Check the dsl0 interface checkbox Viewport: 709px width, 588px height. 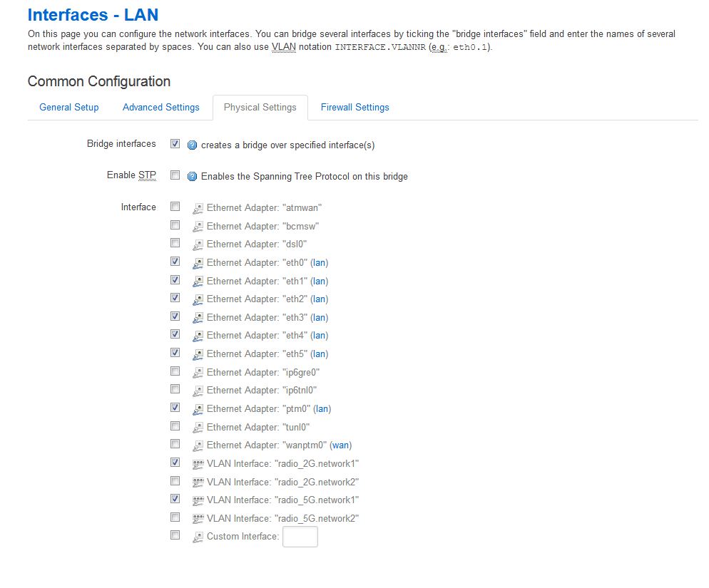(175, 243)
